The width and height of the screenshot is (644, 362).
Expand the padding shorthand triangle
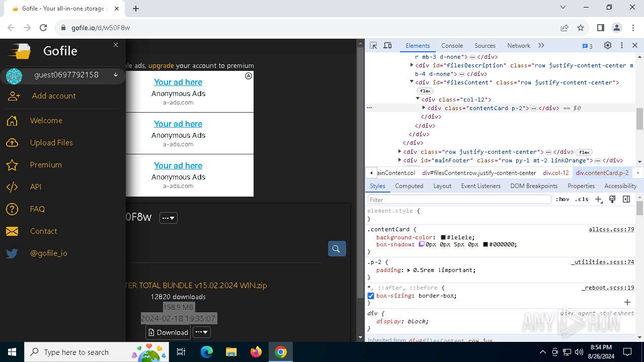coord(409,270)
